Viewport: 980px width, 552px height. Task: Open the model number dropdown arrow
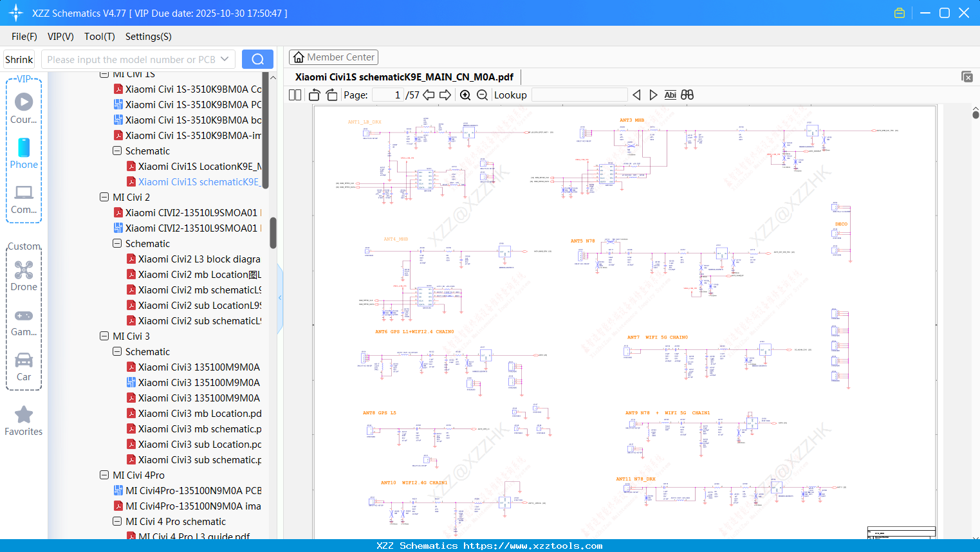pyautogui.click(x=225, y=59)
